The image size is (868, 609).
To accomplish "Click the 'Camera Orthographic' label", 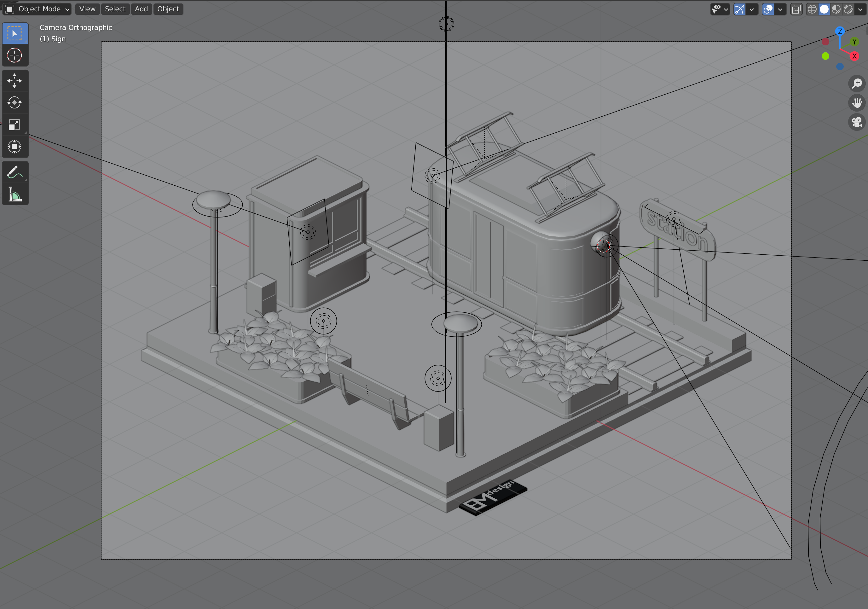I will [76, 28].
